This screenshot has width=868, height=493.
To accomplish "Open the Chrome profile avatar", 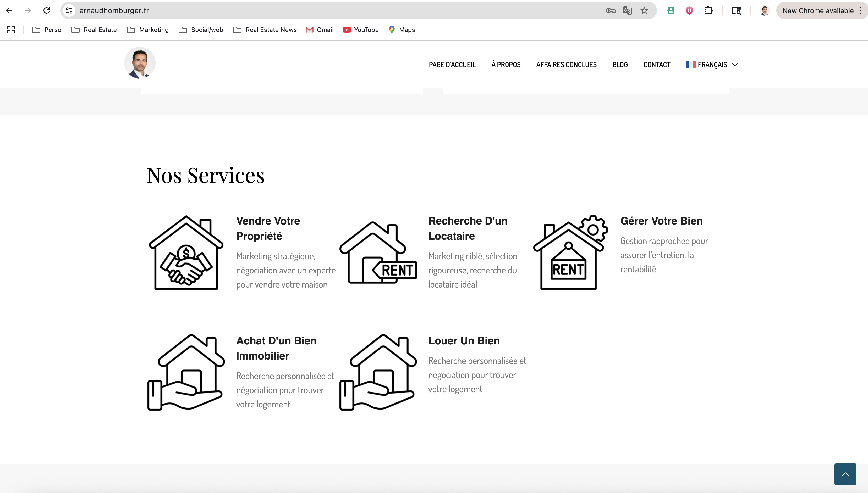I will pos(764,10).
